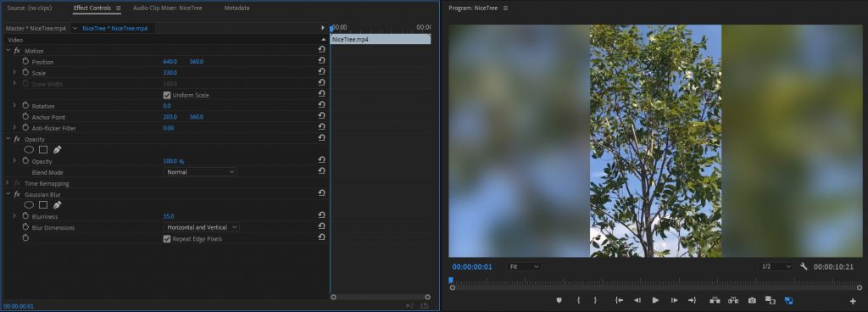This screenshot has height=312, width=868.
Task: Reset the Scale parameter
Action: [x=321, y=72]
